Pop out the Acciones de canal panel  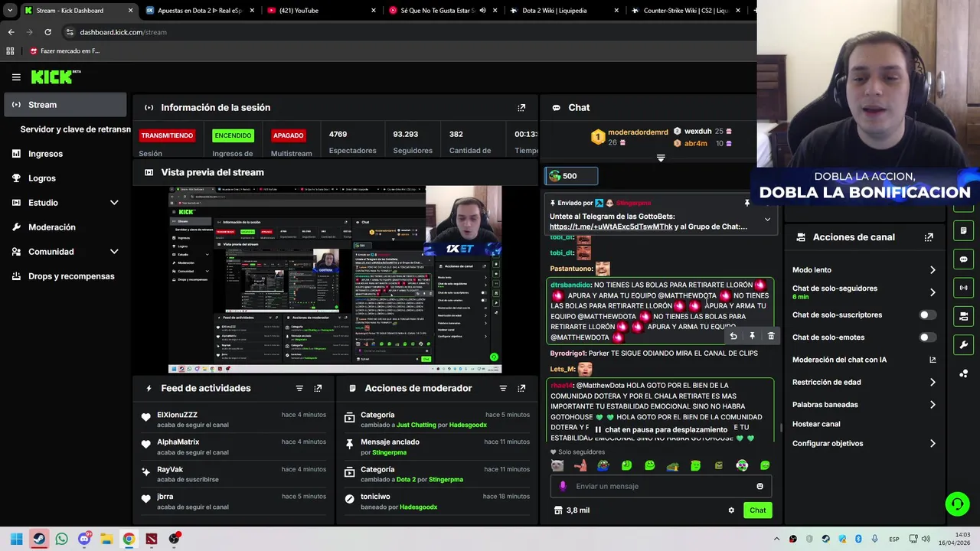pyautogui.click(x=929, y=237)
